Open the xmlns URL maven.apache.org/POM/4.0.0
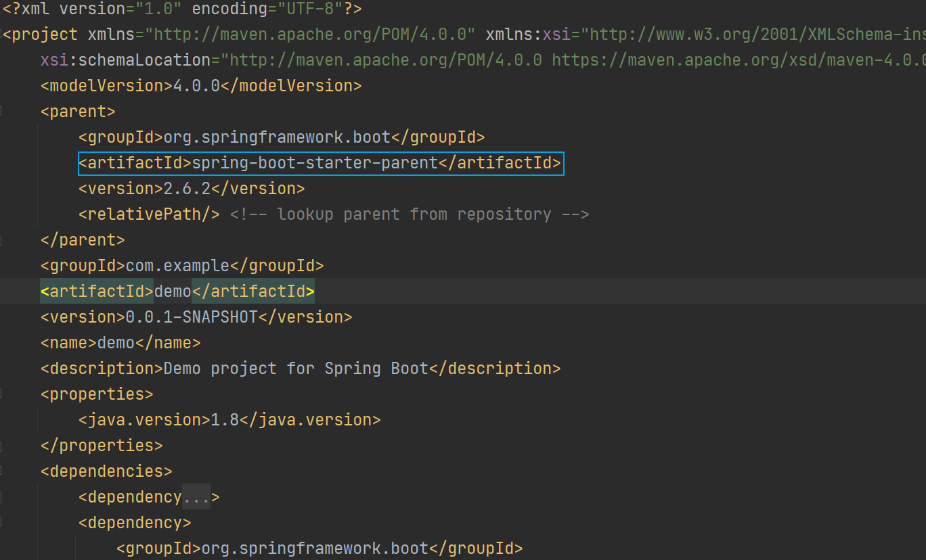This screenshot has width=926, height=560. tap(311, 34)
